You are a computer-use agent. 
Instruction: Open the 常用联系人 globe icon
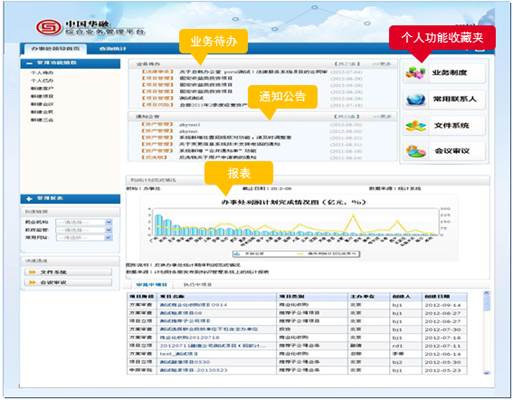pyautogui.click(x=416, y=99)
